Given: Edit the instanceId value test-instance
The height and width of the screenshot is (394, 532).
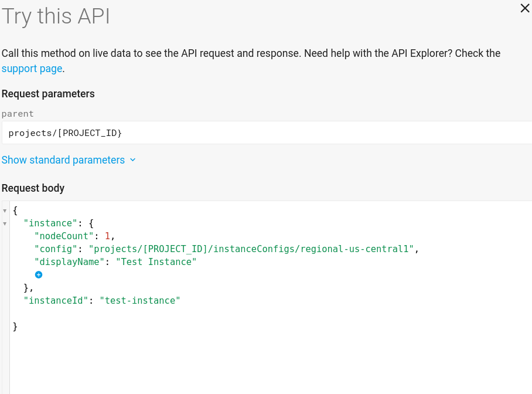Looking at the screenshot, I should pos(140,300).
